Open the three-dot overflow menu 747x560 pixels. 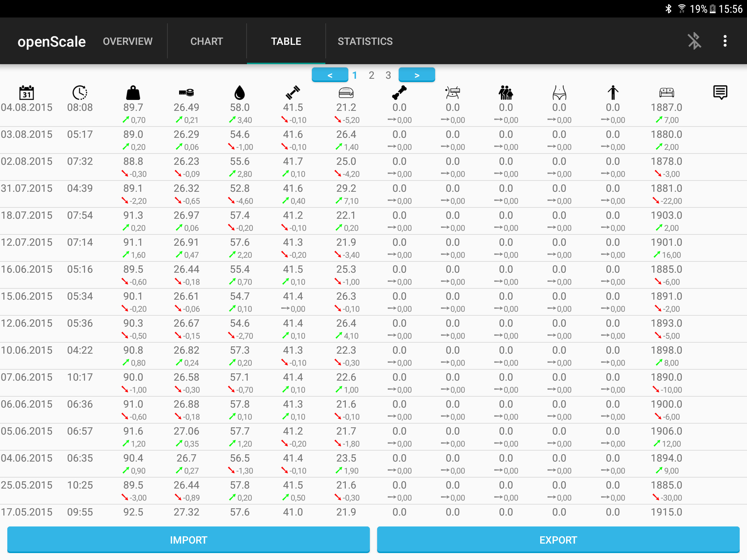pos(725,41)
